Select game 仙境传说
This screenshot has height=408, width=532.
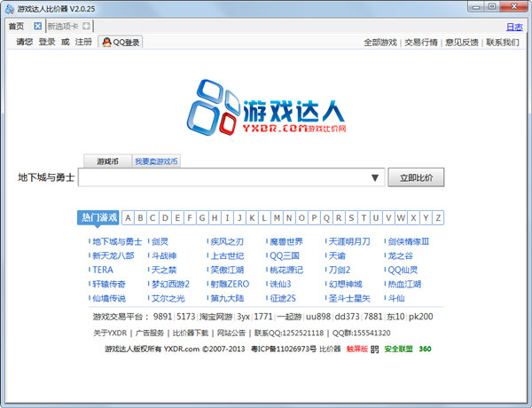click(109, 298)
